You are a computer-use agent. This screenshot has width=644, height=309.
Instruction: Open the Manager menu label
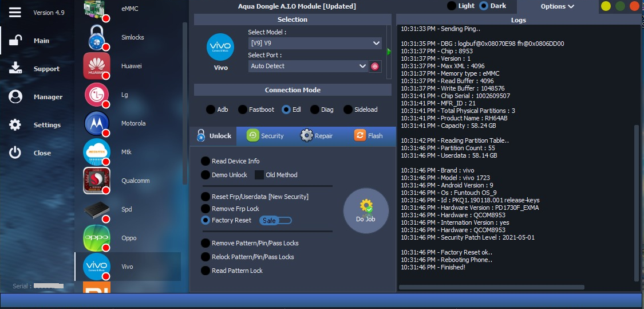48,97
